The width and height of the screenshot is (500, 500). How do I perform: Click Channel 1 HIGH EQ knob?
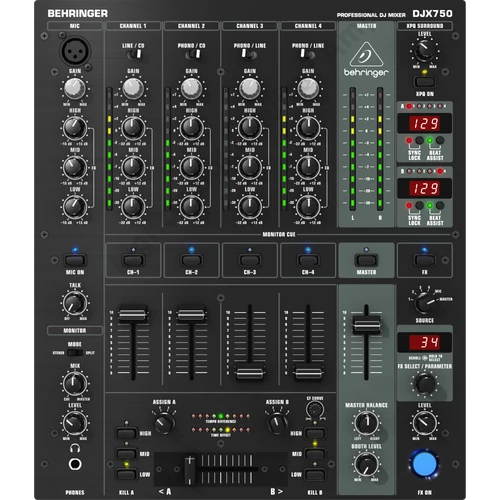[x=133, y=128]
